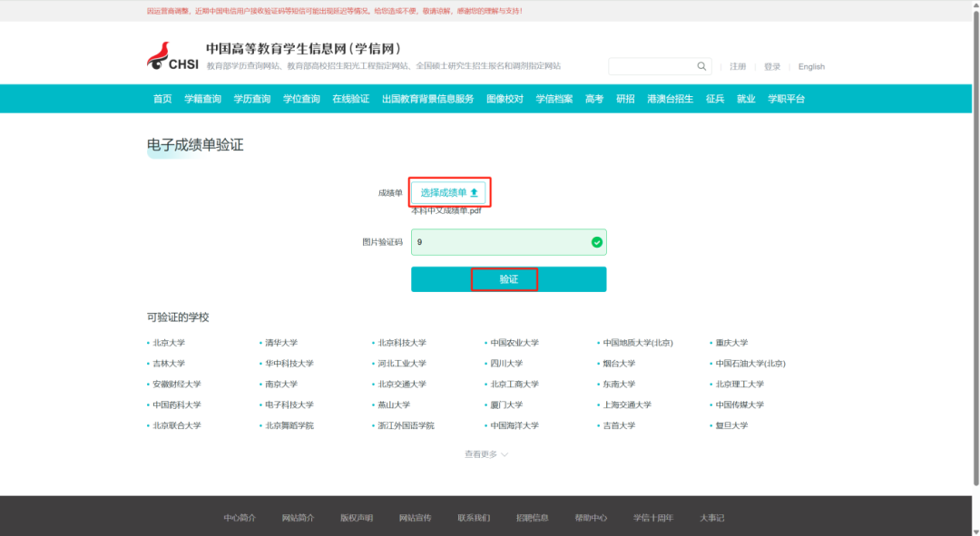The height and width of the screenshot is (536, 980).
Task: Click the 图片验证码 input field
Action: (x=499, y=242)
